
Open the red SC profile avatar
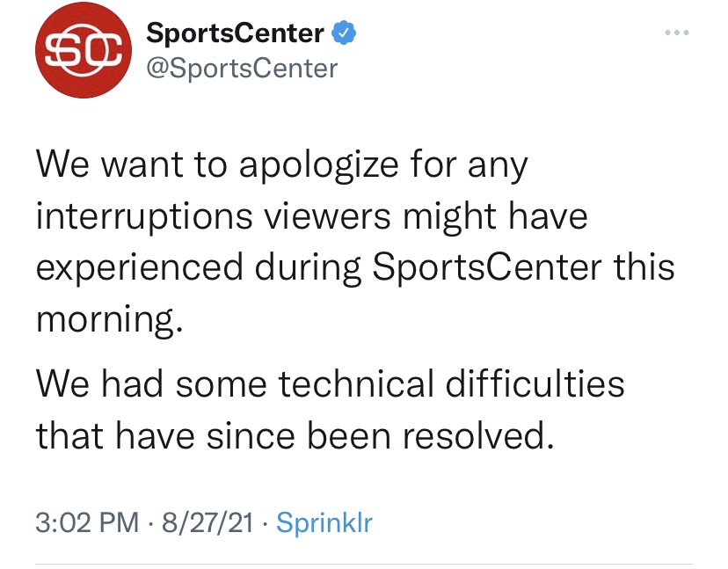[x=84, y=50]
